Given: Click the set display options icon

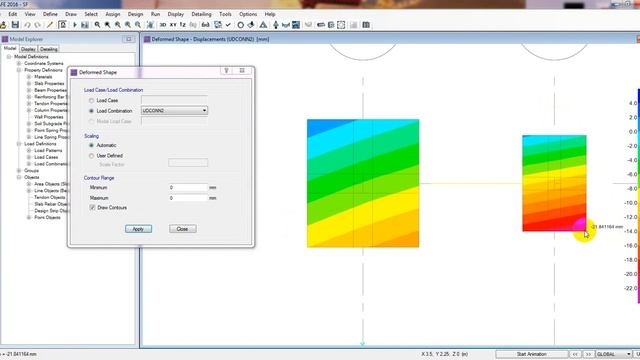Looking at the screenshot, I should 218,25.
